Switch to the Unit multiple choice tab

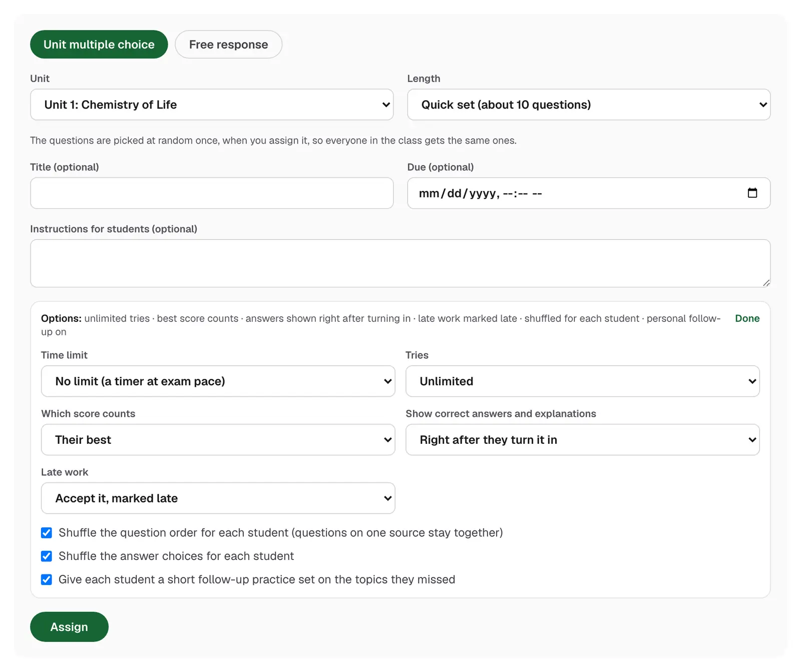99,45
